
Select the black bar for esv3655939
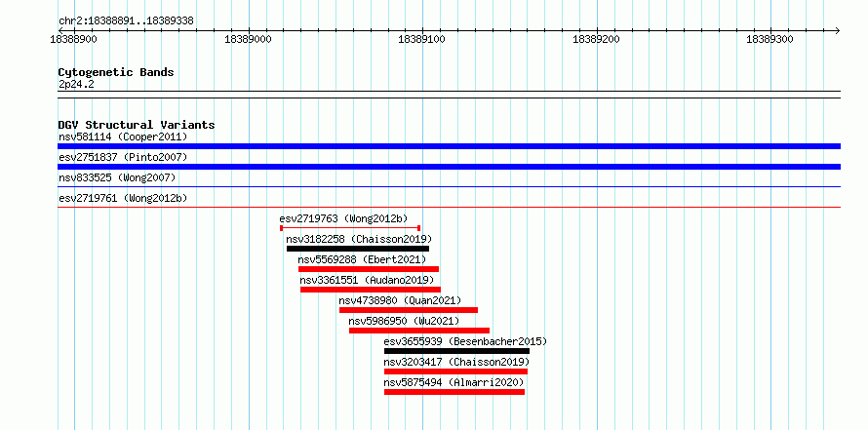(x=456, y=351)
